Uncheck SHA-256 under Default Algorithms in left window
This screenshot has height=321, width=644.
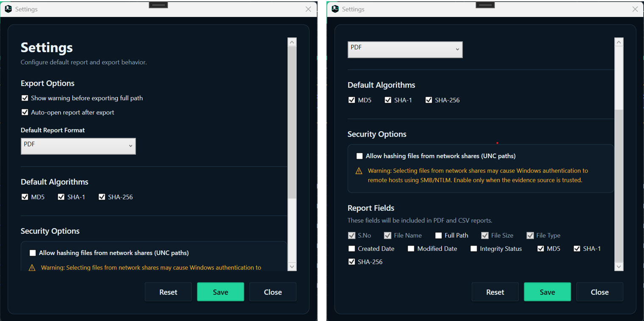(x=102, y=197)
